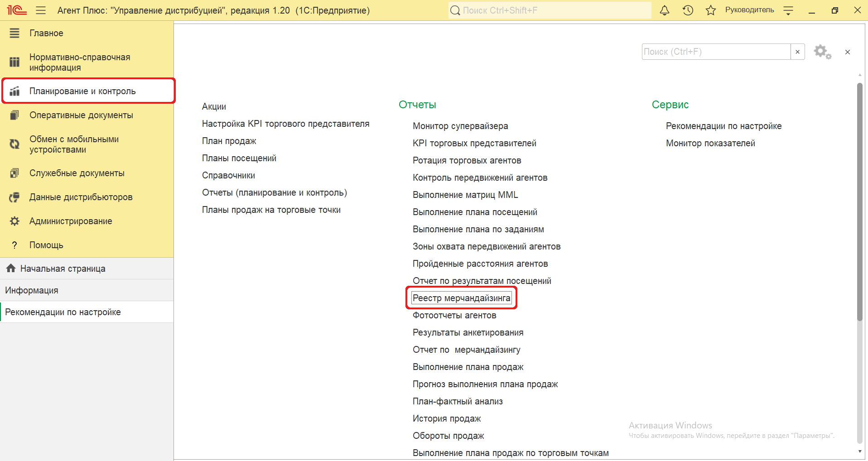This screenshot has height=461, width=868.
Task: Open the 1C main menu logo
Action: click(x=17, y=10)
